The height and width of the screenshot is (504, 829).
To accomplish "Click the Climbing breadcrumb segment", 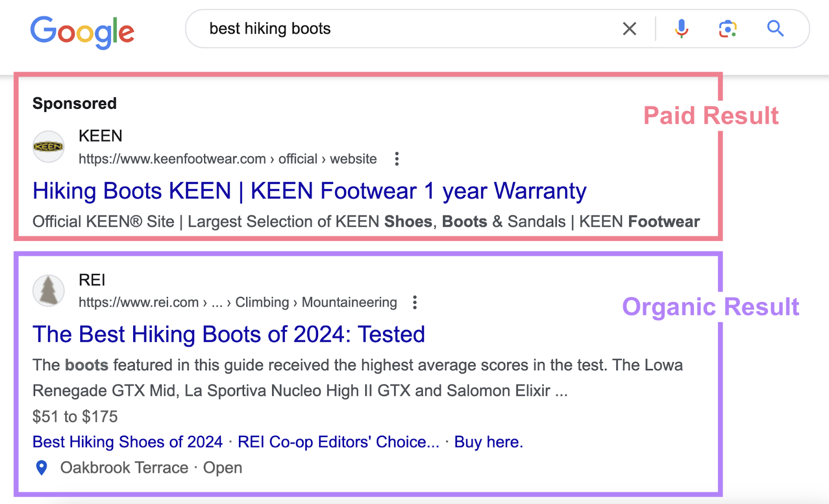I will coord(262,302).
